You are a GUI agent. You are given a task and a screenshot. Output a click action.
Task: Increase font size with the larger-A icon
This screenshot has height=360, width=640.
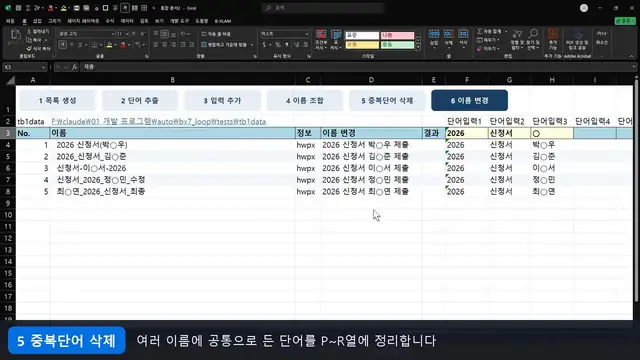point(134,34)
